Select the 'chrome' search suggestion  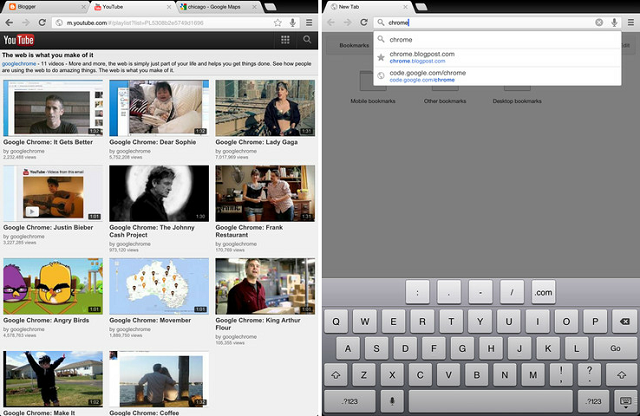click(497, 40)
